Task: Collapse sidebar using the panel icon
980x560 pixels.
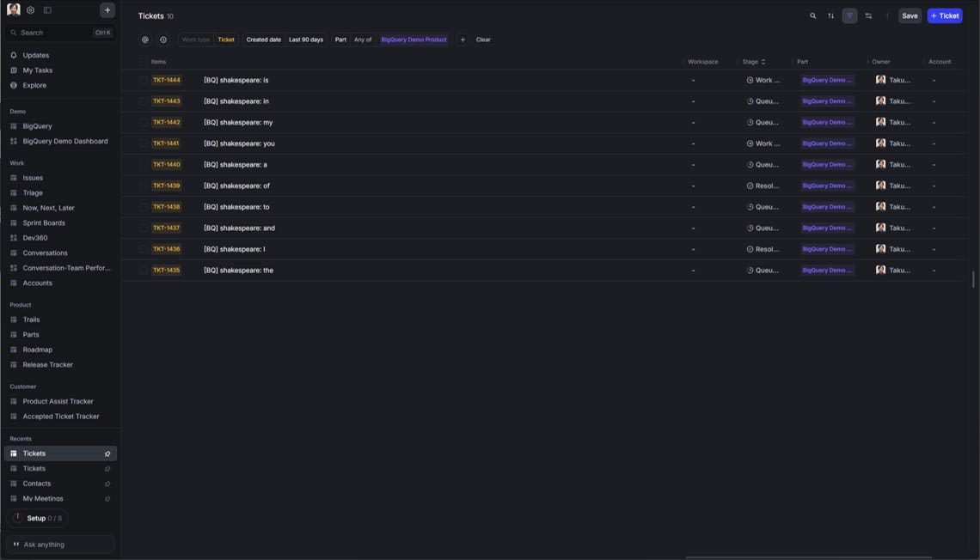Action: [x=47, y=10]
